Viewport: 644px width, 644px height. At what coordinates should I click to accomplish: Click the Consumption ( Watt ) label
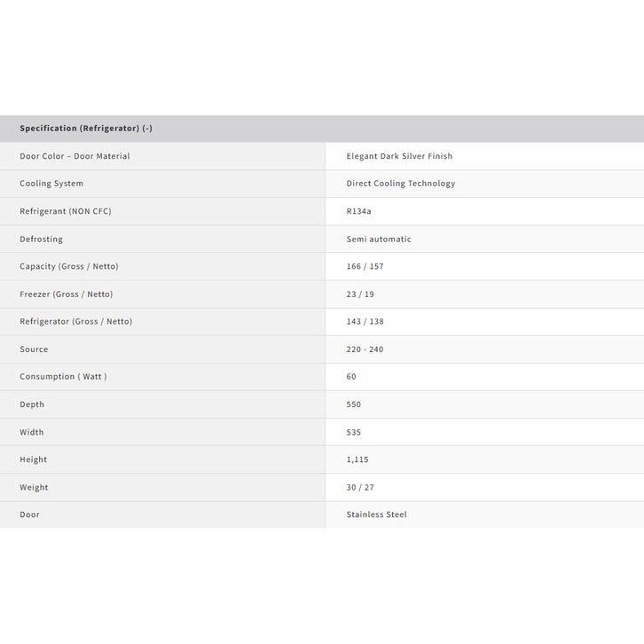pyautogui.click(x=63, y=377)
